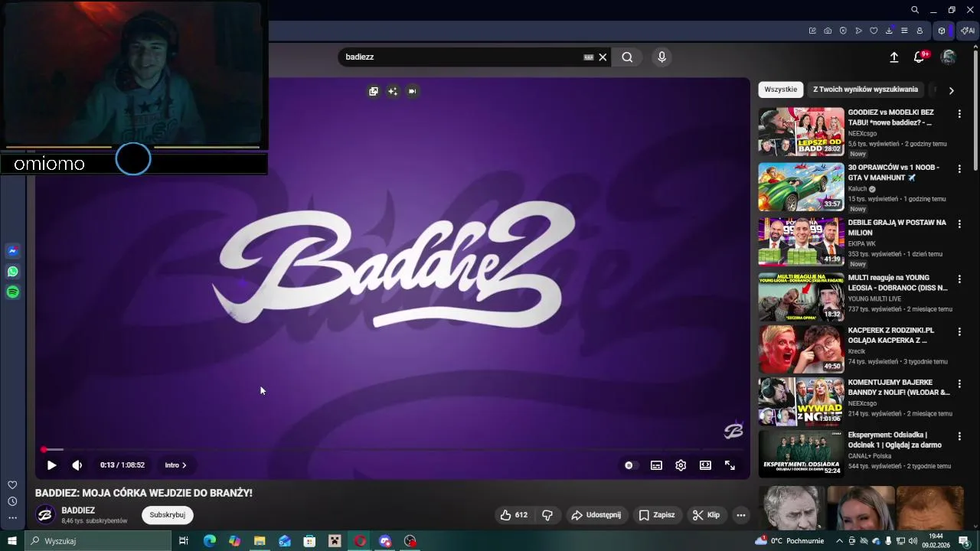Click the Klip scissors button

coord(706,515)
